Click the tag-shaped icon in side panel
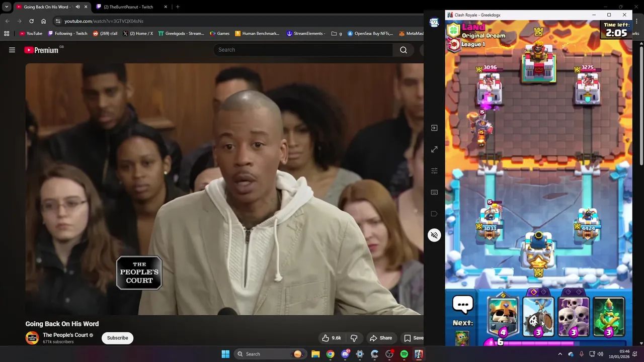The image size is (644, 362). 434,214
